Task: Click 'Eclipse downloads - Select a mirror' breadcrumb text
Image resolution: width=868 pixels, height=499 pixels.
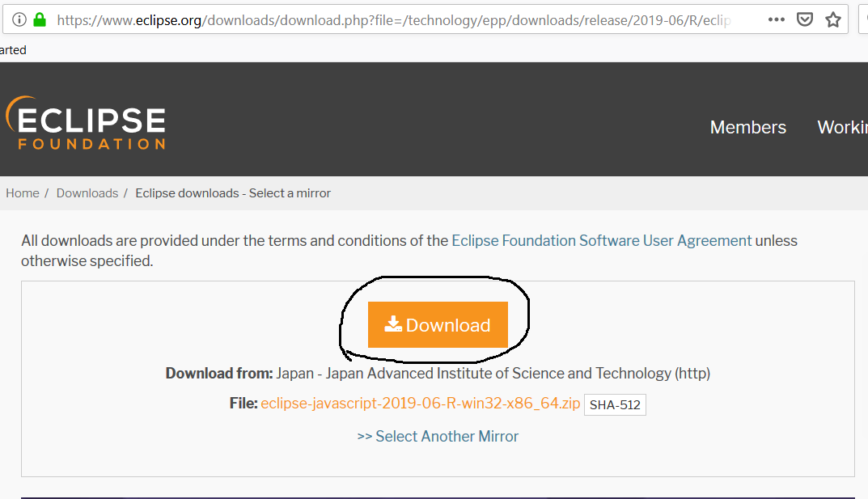Action: click(233, 193)
